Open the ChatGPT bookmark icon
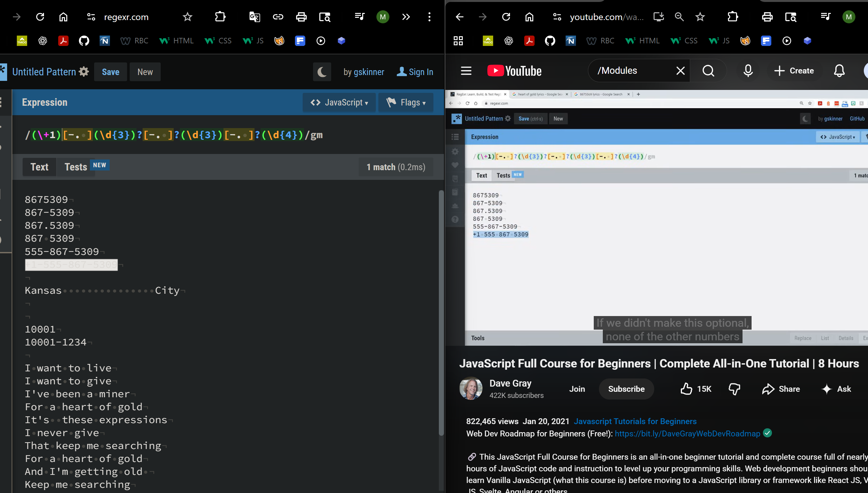Image resolution: width=868 pixels, height=493 pixels. coord(43,41)
